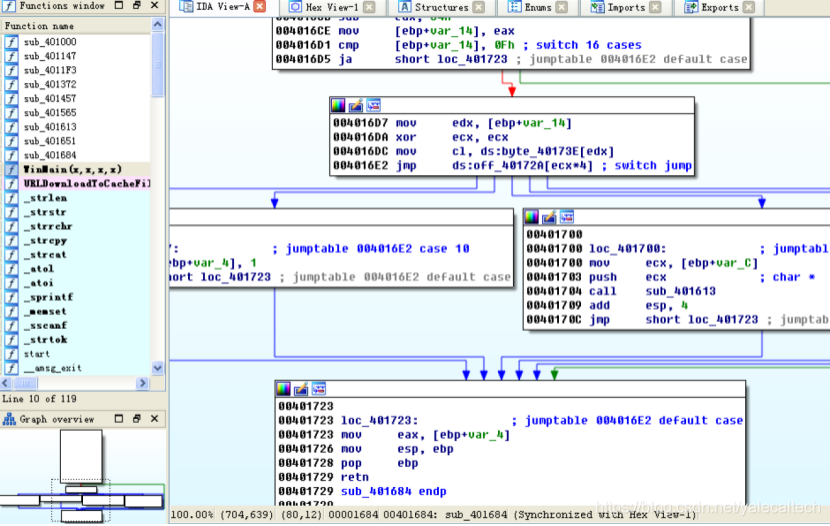Click sub_401613 call target
Image resolution: width=830 pixels, height=526 pixels.
(680, 291)
